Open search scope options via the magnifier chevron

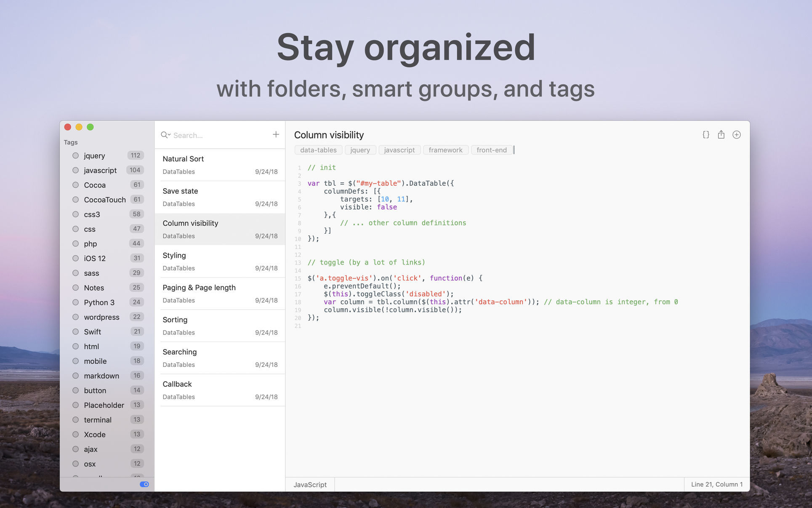coord(168,135)
